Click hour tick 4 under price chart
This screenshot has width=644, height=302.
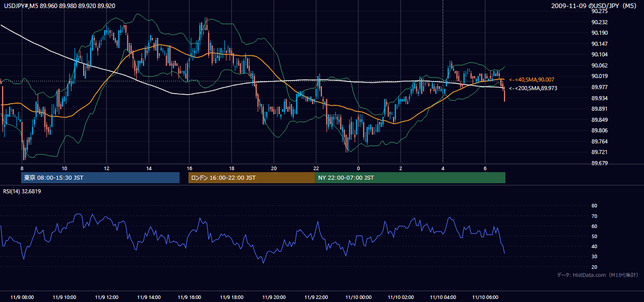[442, 168]
